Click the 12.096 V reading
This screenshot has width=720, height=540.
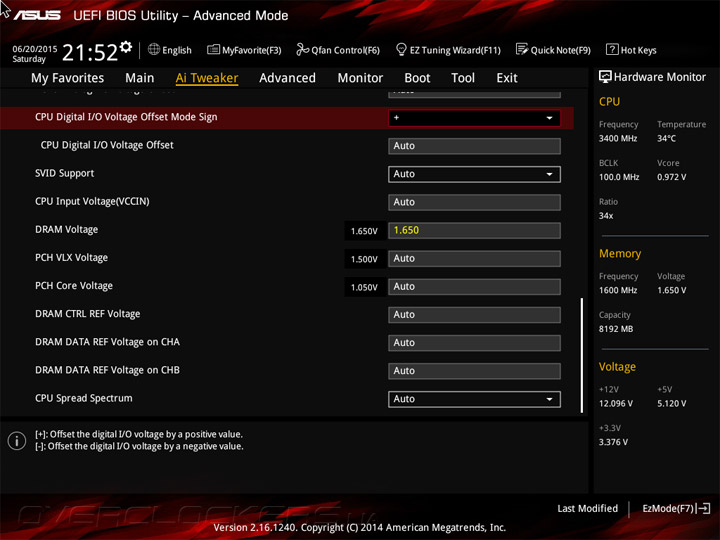tap(616, 403)
